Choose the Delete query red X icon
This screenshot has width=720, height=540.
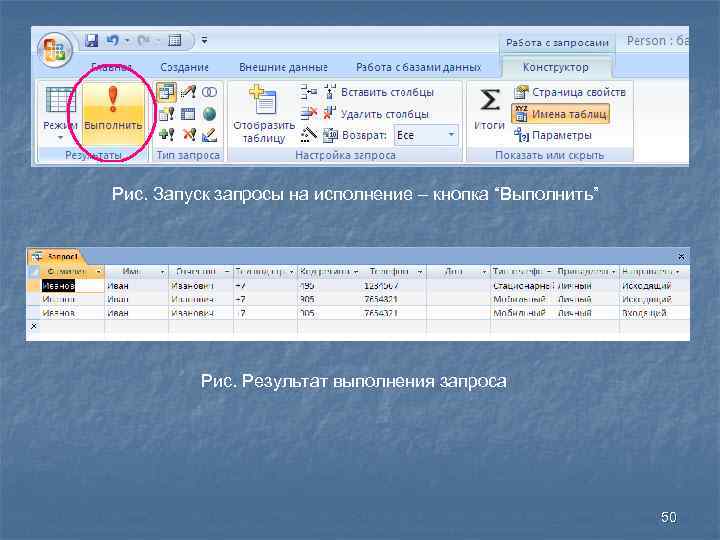[189, 135]
